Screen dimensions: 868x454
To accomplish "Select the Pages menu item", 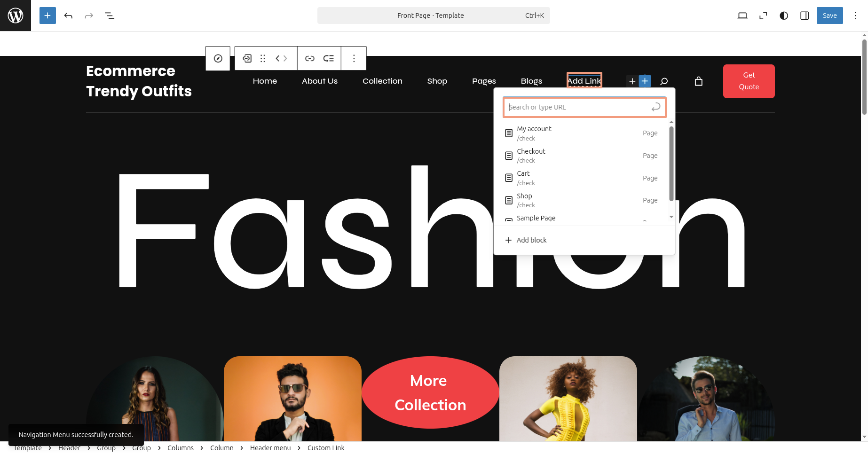I will click(x=484, y=81).
